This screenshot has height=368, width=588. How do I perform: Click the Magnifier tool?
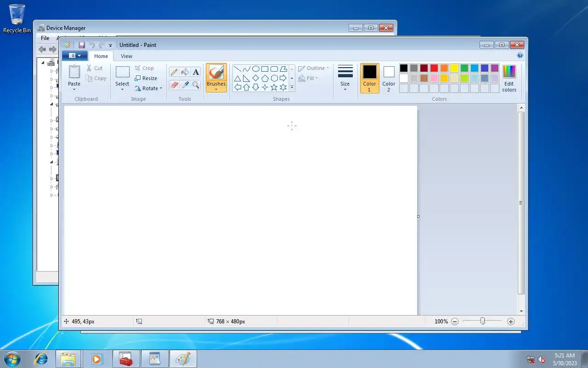pos(196,85)
